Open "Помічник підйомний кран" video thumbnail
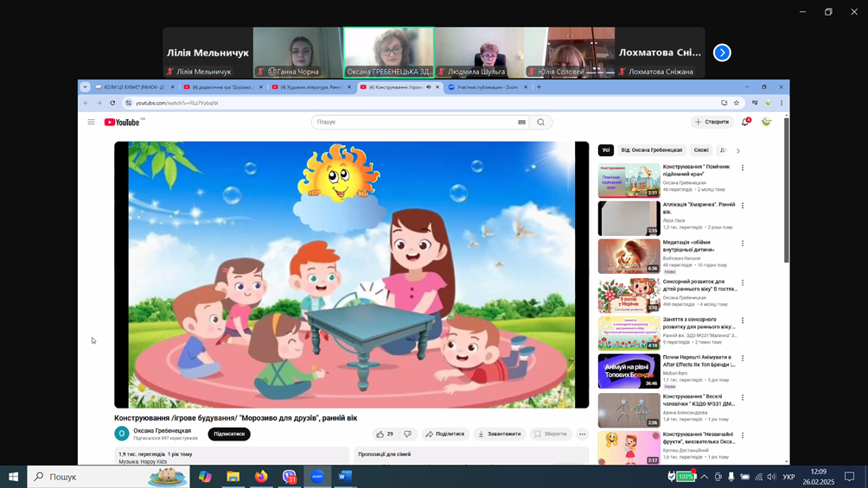The height and width of the screenshot is (488, 868). (x=629, y=180)
